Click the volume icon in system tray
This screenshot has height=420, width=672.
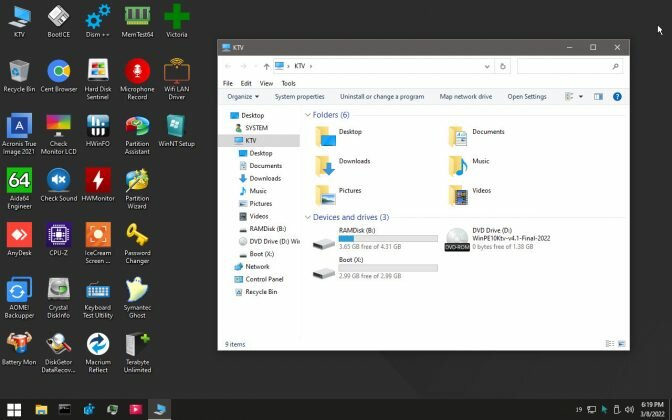[x=630, y=409]
